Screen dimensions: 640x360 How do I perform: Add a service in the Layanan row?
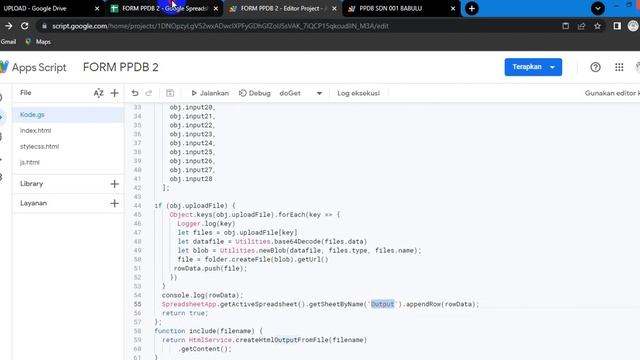click(x=115, y=203)
